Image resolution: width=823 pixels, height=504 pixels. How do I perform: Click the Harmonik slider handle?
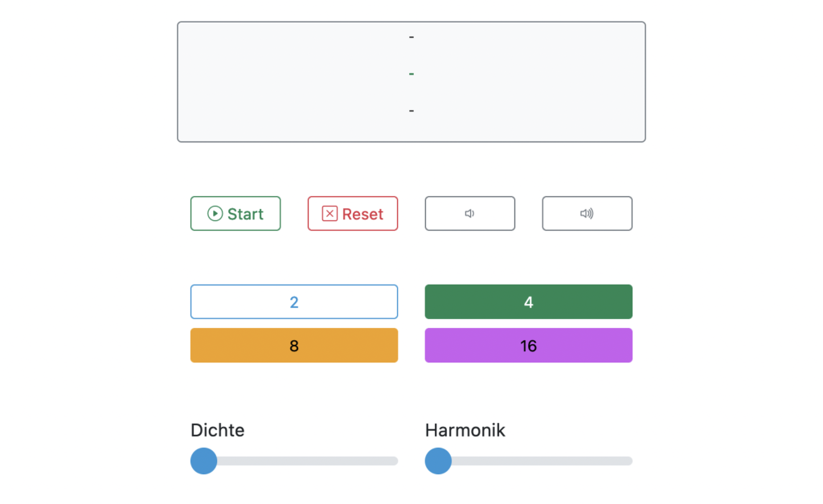pyautogui.click(x=438, y=461)
